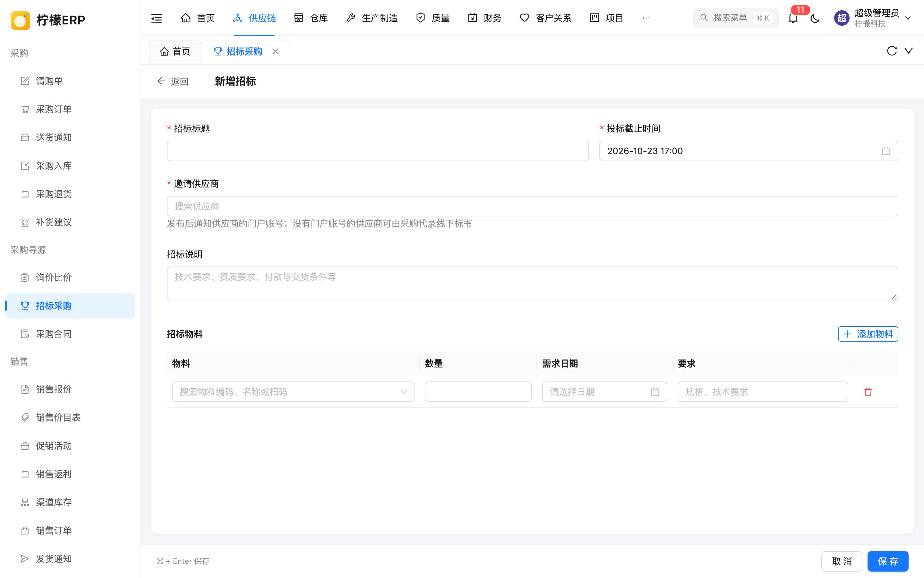The height and width of the screenshot is (578, 924).
Task: Click the 保存 button
Action: point(888,561)
